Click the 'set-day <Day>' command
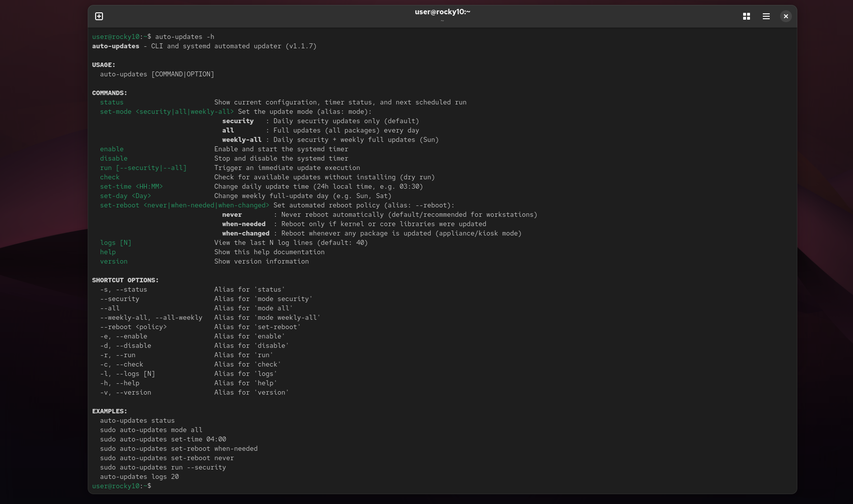 pos(126,196)
